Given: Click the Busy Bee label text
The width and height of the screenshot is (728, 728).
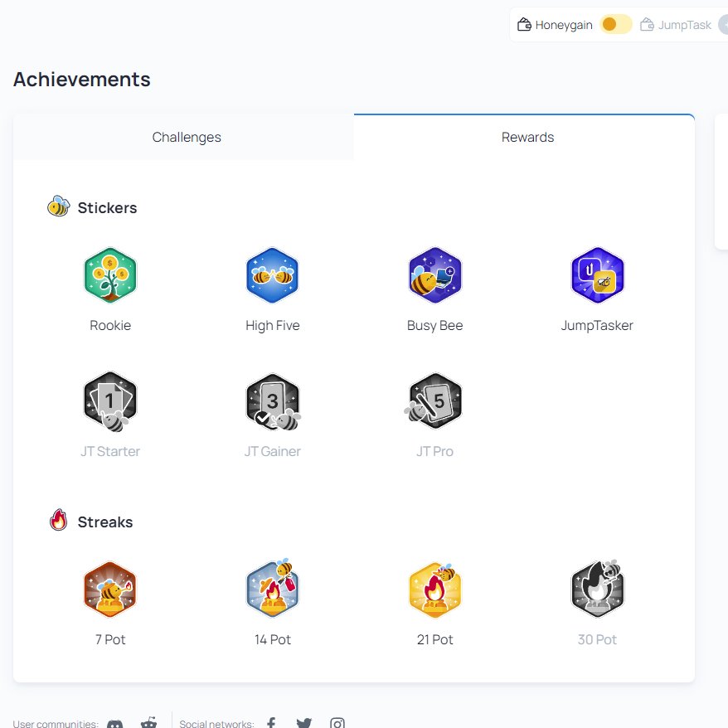Looking at the screenshot, I should (x=435, y=326).
